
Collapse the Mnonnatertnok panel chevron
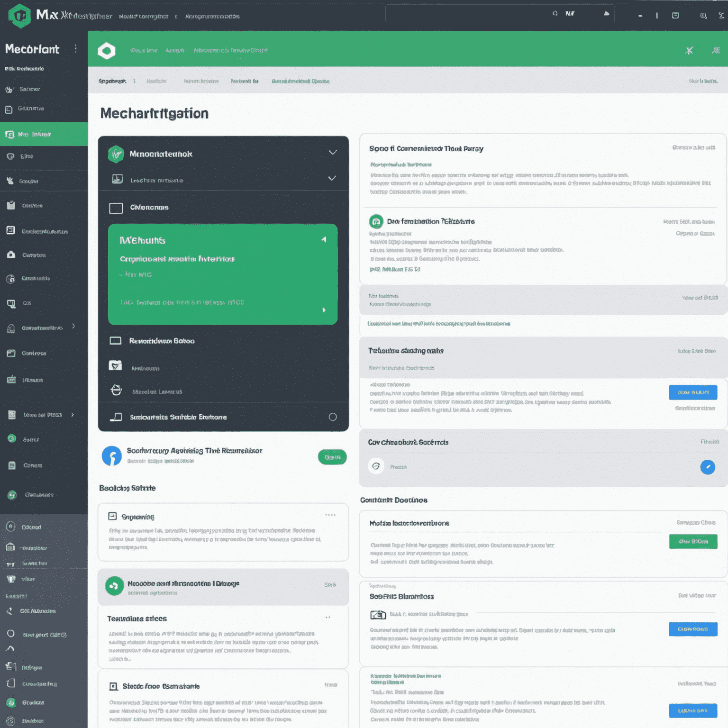click(x=333, y=153)
